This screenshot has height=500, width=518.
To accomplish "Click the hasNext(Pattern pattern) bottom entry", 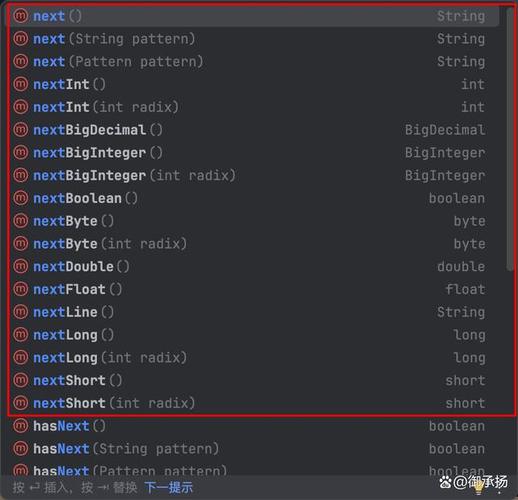I will pyautogui.click(x=252, y=471).
